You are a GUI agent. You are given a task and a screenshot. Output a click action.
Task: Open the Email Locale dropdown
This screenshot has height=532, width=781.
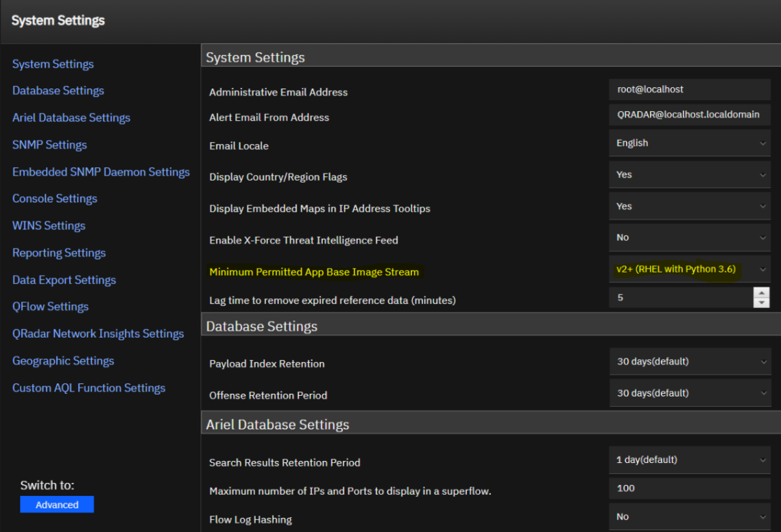coord(689,143)
